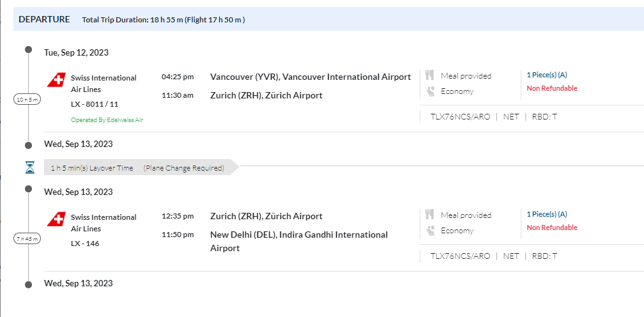Click the 7 h 45 m duration badge
644x317 pixels.
pos(27,239)
